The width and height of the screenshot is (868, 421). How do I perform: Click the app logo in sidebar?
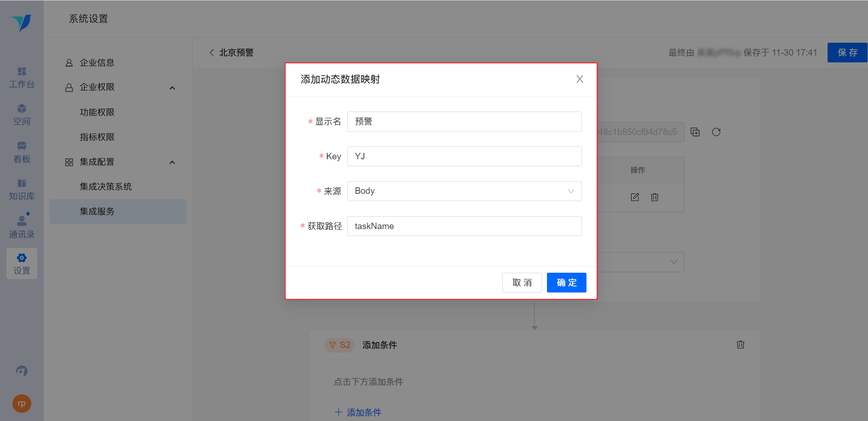tap(22, 22)
